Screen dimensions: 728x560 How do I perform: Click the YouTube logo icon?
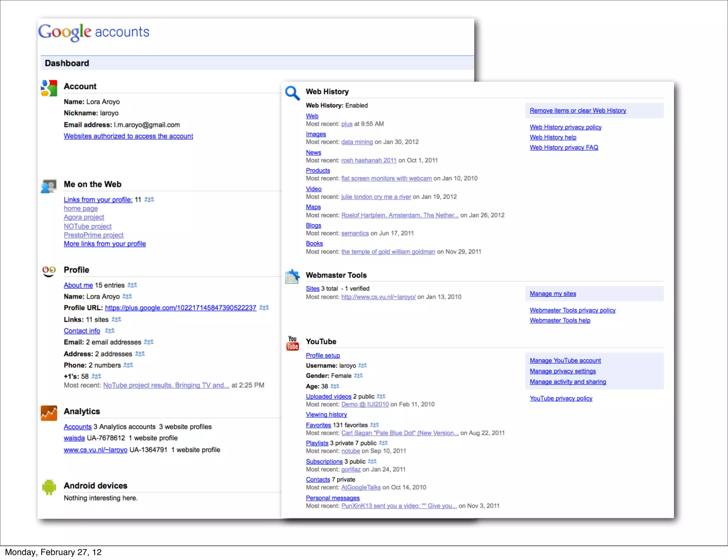(x=293, y=343)
